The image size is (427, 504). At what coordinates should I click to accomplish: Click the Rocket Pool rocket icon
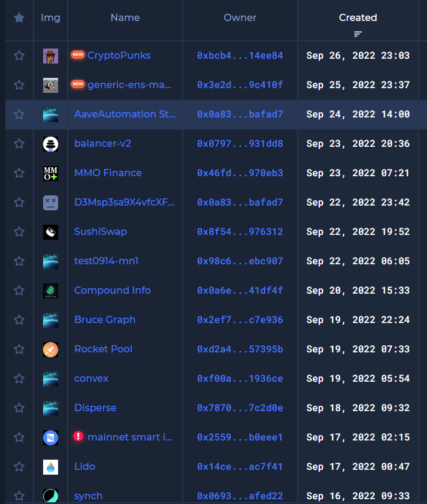[50, 350]
